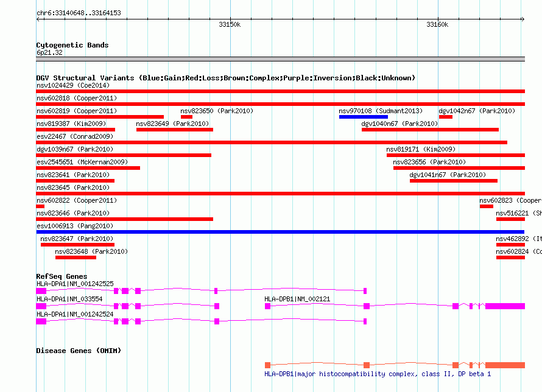Open the dgv1042n67 (Park2010) variant

(446, 117)
